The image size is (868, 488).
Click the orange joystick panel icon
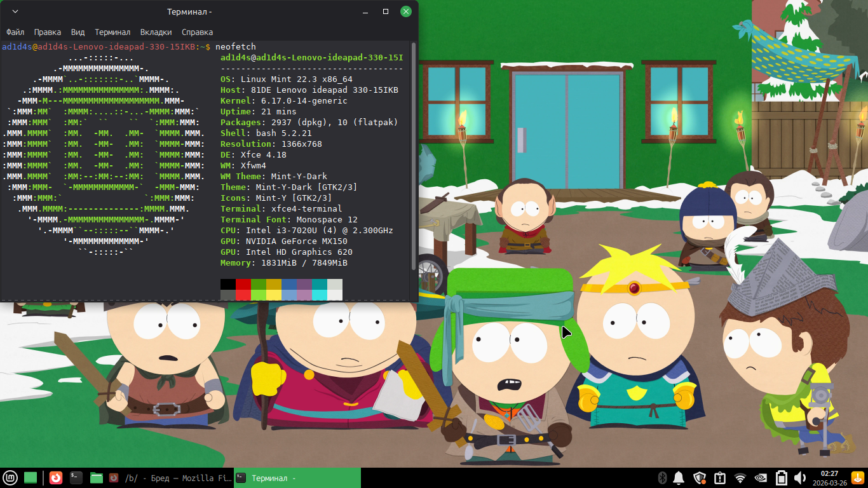pyautogui.click(x=857, y=478)
